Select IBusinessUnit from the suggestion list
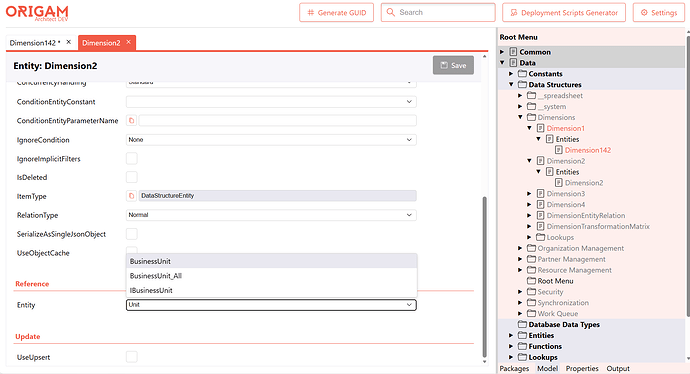The image size is (690, 374). (272, 290)
